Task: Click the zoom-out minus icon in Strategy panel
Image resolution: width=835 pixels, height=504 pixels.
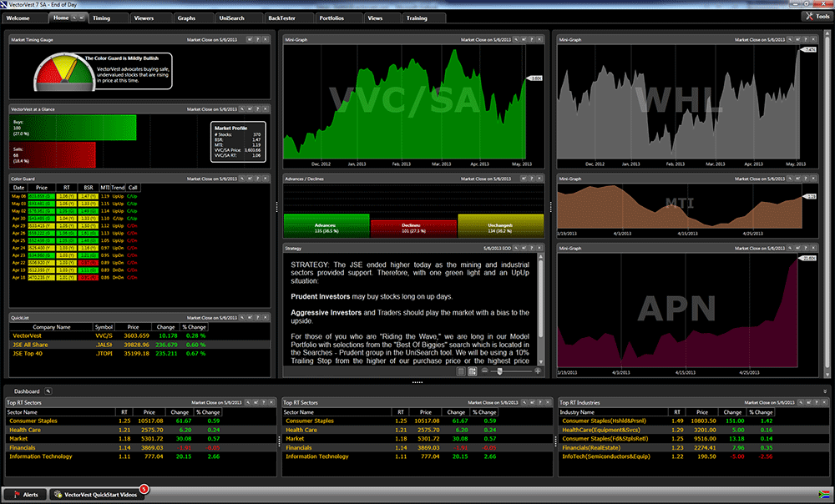Action: (484, 370)
